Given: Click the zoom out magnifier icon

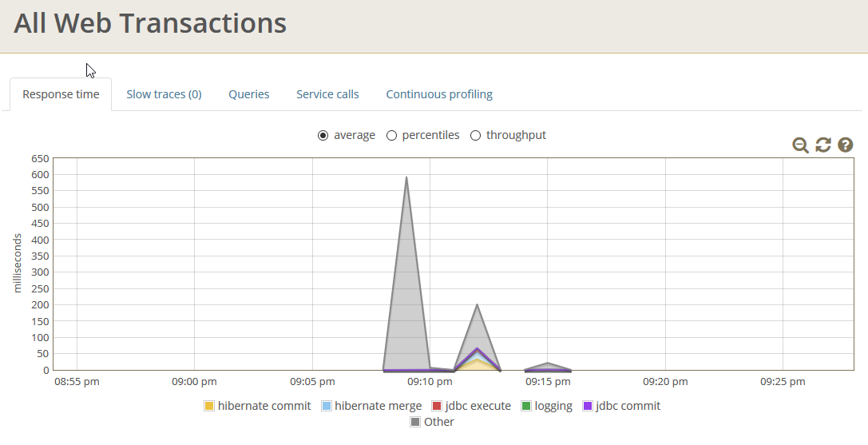Looking at the screenshot, I should point(800,145).
